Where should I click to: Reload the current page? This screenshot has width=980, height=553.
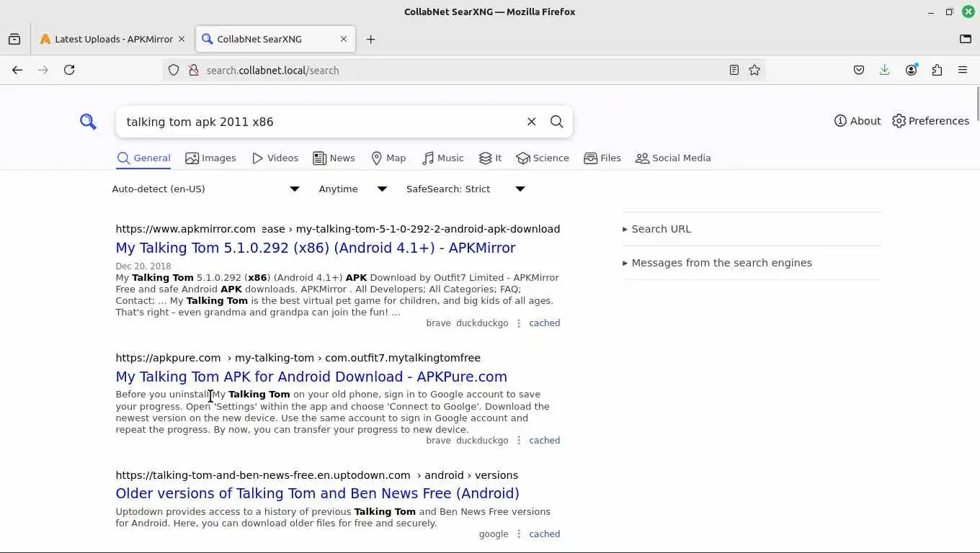(69, 70)
